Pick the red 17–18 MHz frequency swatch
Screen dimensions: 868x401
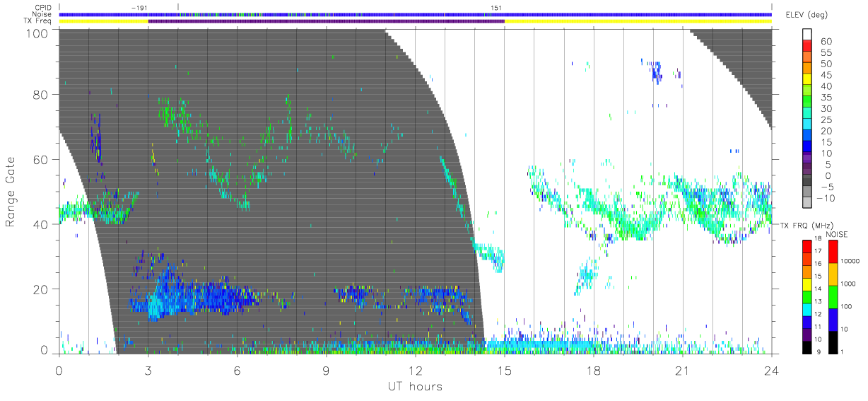(807, 245)
